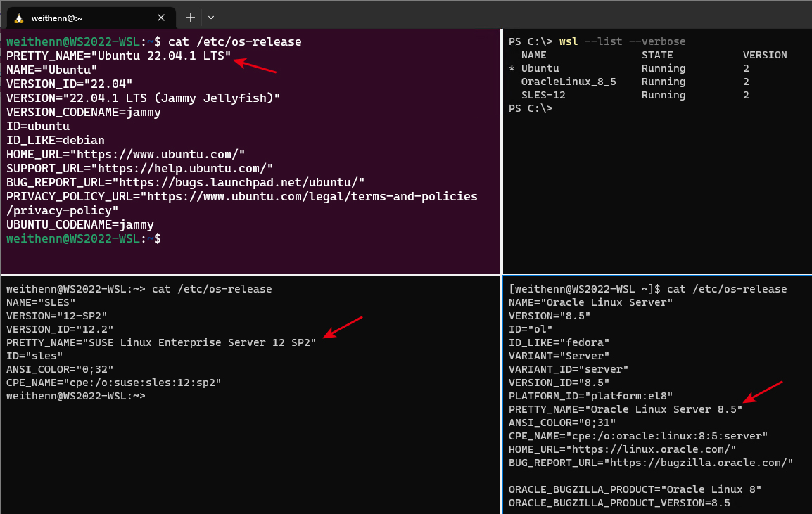The width and height of the screenshot is (812, 514).
Task: Click the linux.oracle.com HOME_URL line
Action: pos(623,450)
